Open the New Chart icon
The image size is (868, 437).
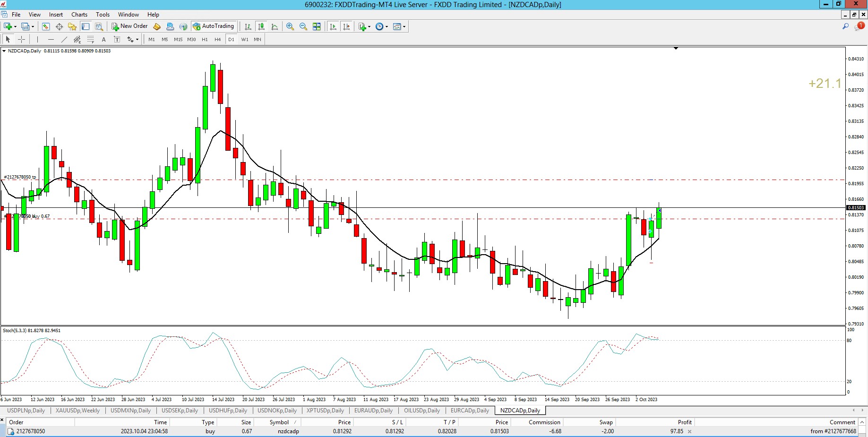tap(8, 26)
